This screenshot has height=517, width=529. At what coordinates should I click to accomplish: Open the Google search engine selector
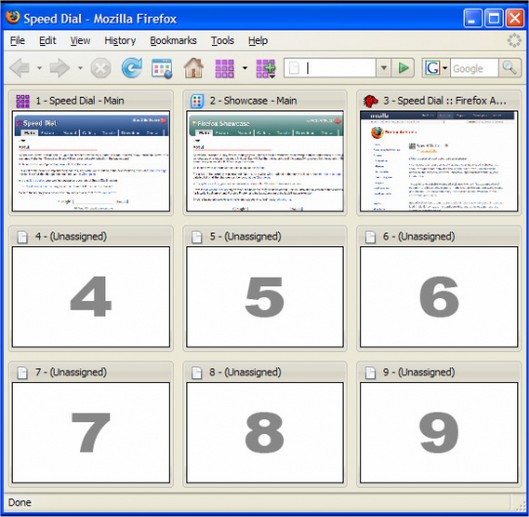436,68
